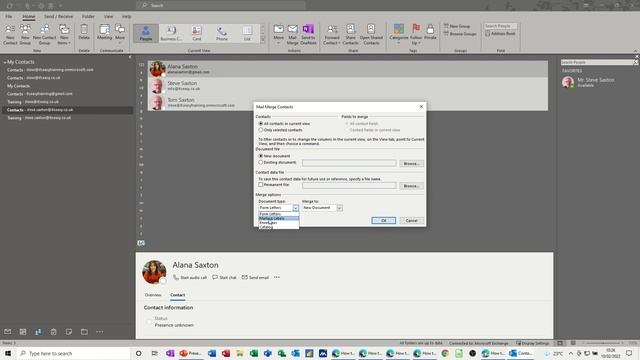Open the Merge to dropdown arrow
This screenshot has width=640, height=360.
tap(340, 208)
